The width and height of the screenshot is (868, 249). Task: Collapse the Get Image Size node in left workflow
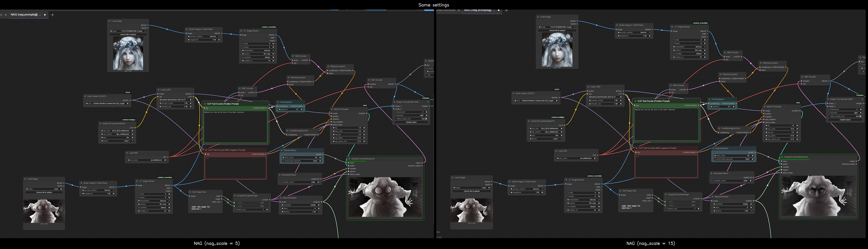tap(190, 192)
